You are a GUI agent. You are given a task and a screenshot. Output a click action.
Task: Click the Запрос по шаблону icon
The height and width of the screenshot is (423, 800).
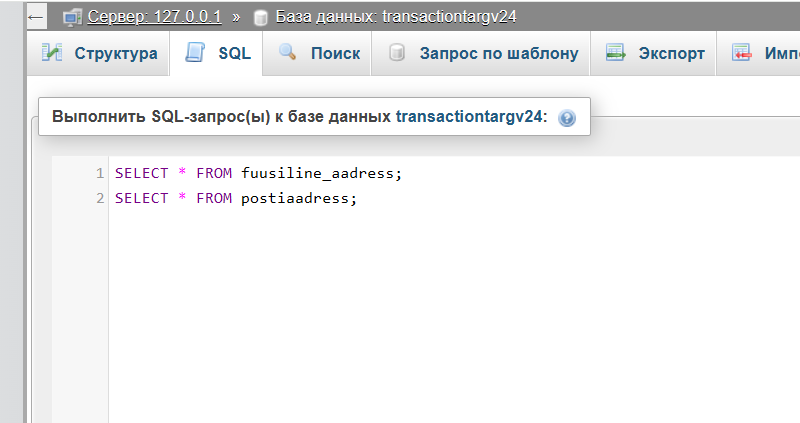397,53
